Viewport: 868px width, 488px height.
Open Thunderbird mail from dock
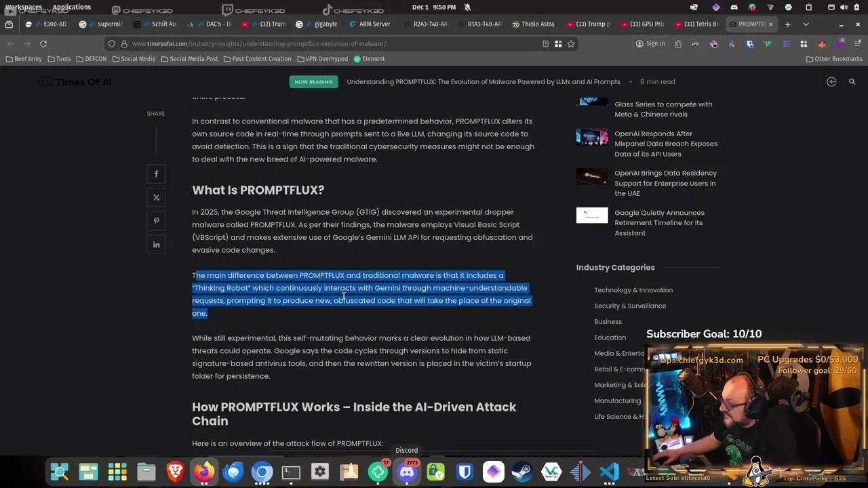(233, 472)
